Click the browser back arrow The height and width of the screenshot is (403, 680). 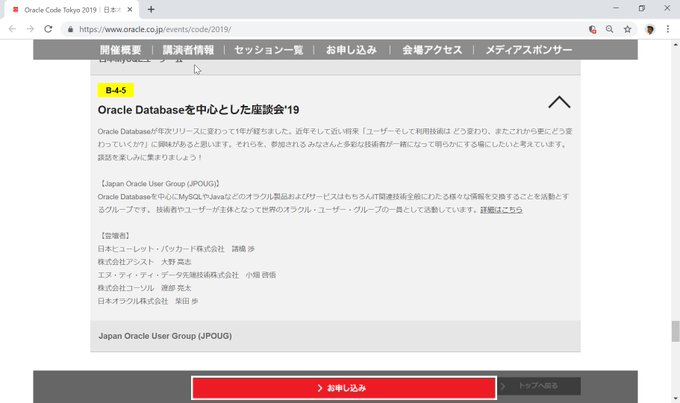click(x=12, y=29)
